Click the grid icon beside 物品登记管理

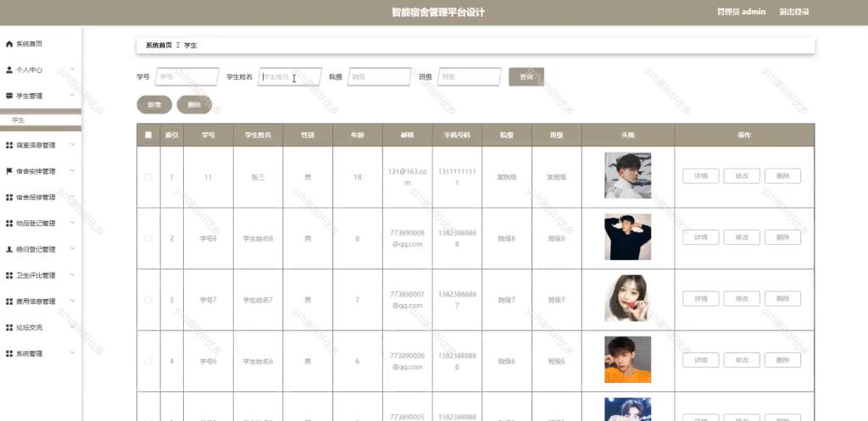tap(8, 223)
